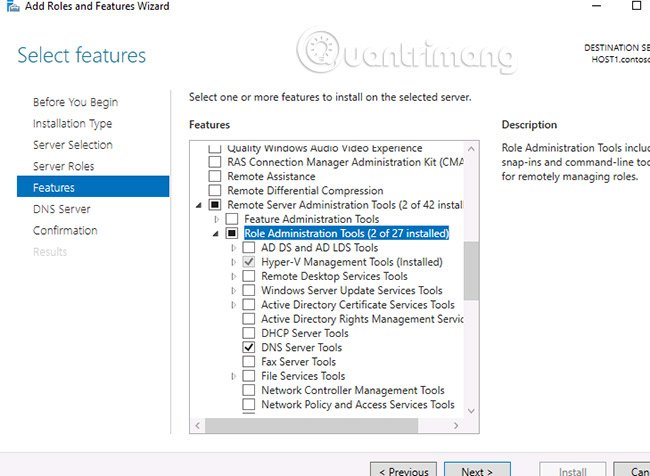The width and height of the screenshot is (650, 476).
Task: Select the DHCP Server Tools row text
Action: coord(305,333)
